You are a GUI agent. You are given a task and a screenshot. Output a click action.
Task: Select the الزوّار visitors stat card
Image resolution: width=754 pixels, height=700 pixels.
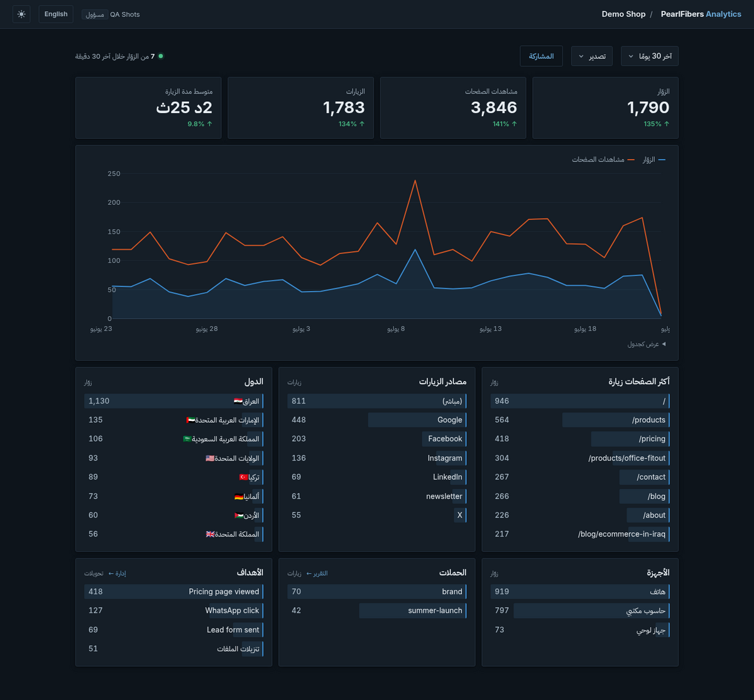click(x=605, y=107)
